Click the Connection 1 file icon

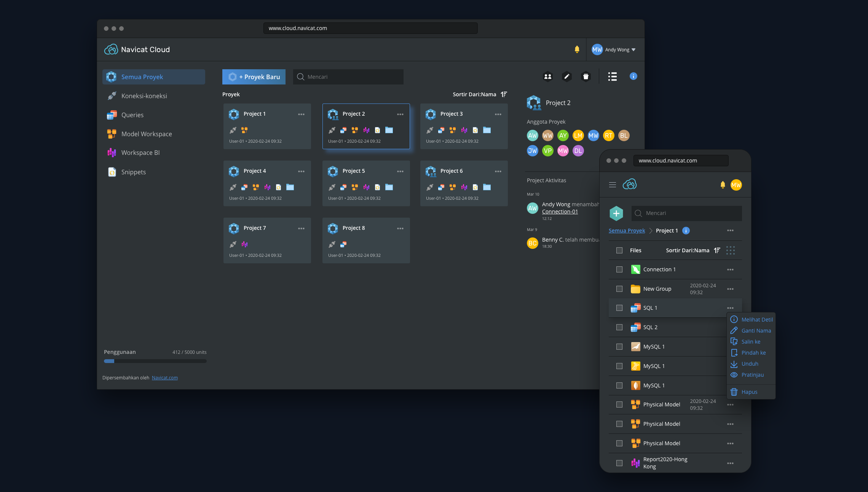[x=635, y=269]
